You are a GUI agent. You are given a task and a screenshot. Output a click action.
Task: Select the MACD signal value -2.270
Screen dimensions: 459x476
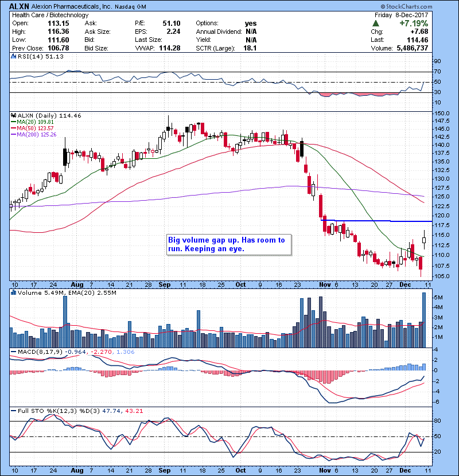pyautogui.click(x=101, y=352)
